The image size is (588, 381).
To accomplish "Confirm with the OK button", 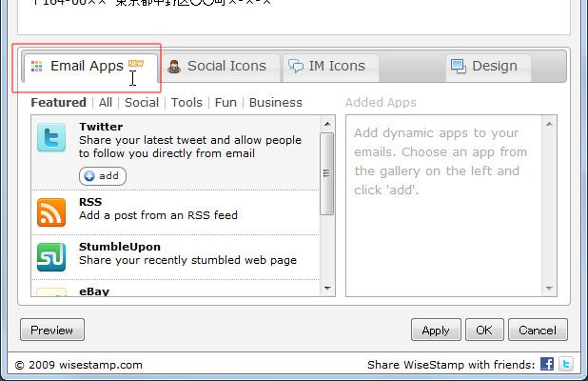I will click(484, 330).
